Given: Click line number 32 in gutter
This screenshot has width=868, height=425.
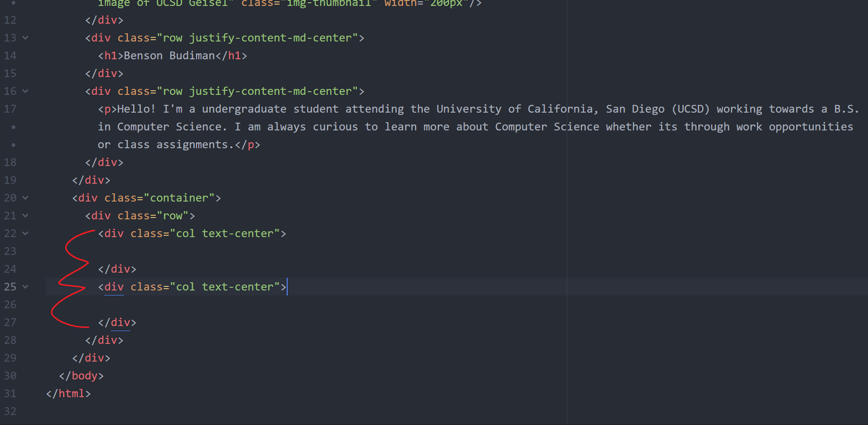Looking at the screenshot, I should click(x=10, y=411).
